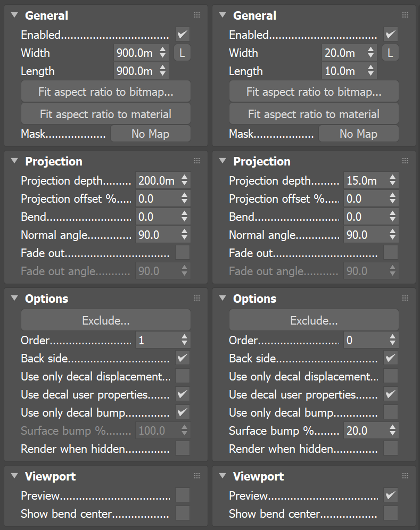Collapse the right Options rollout
Viewport: 420px width, 530px height.
pyautogui.click(x=222, y=299)
